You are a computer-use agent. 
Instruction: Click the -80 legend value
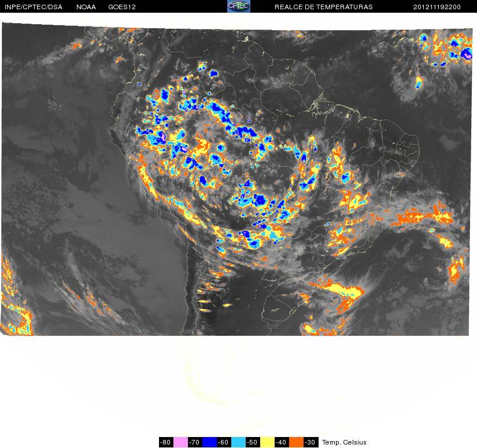click(166, 442)
